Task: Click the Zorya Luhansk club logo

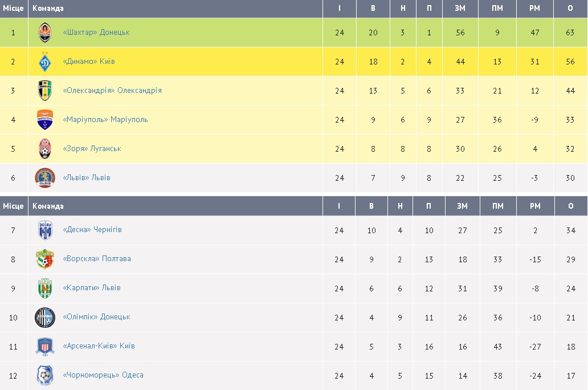Action: pyautogui.click(x=45, y=149)
